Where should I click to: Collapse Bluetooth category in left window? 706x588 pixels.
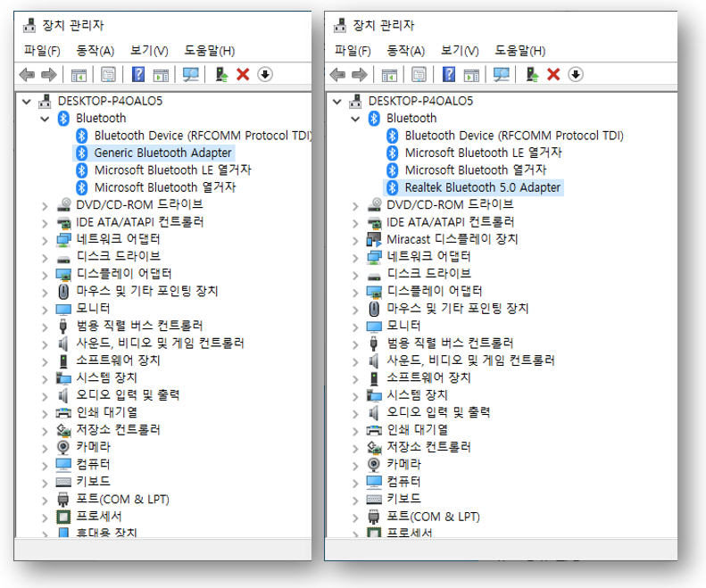(x=45, y=119)
